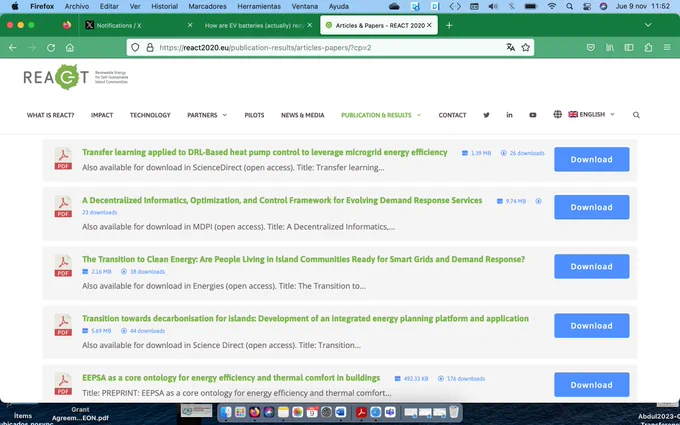
Task: Go to What is REACT? page
Action: 50,115
